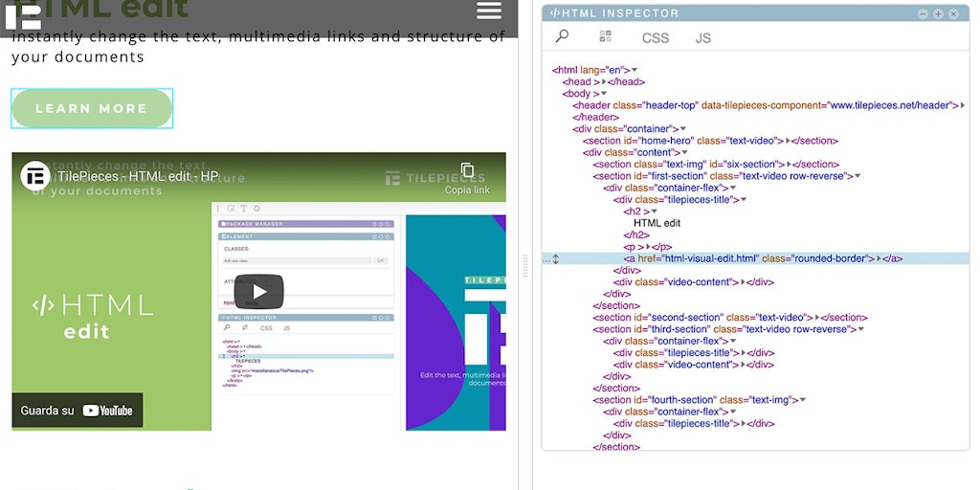Select the a href="html-visual-edit.html" row
Image resolution: width=980 pixels, height=490 pixels.
[x=756, y=258]
